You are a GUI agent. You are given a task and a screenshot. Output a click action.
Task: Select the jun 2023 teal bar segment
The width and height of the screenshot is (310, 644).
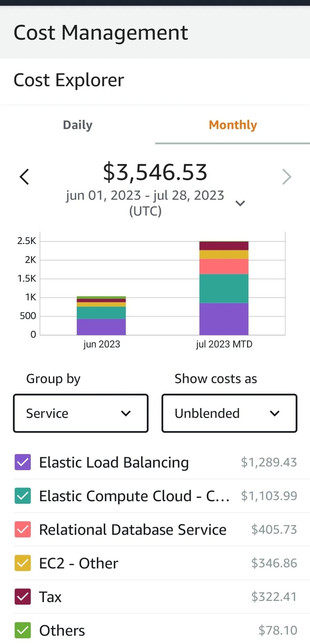click(x=101, y=313)
